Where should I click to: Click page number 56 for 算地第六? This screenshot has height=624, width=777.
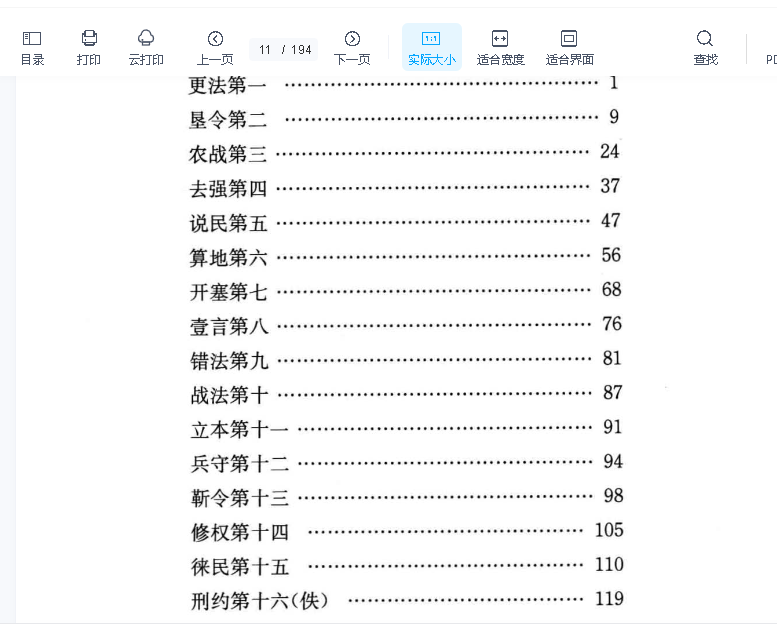click(611, 255)
